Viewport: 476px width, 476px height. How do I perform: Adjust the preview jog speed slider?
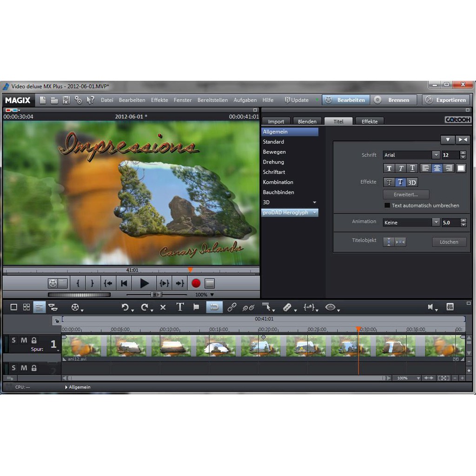pos(156,294)
